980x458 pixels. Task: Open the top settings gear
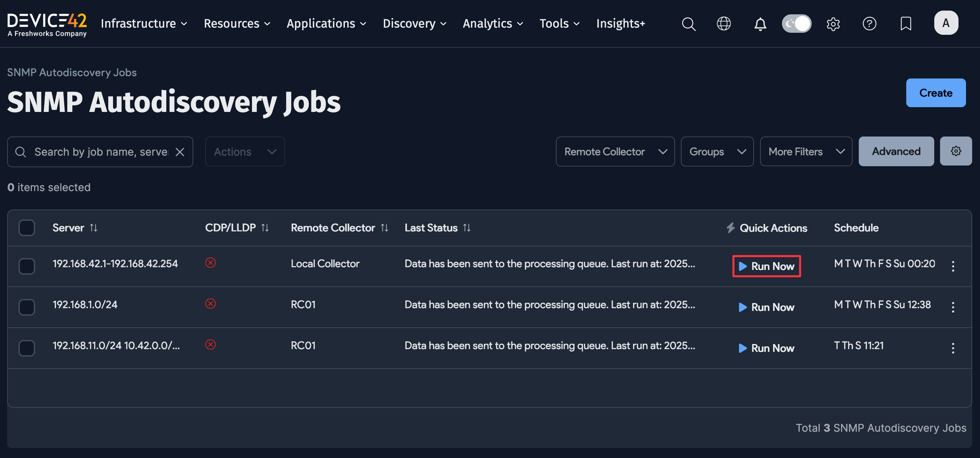(x=833, y=24)
